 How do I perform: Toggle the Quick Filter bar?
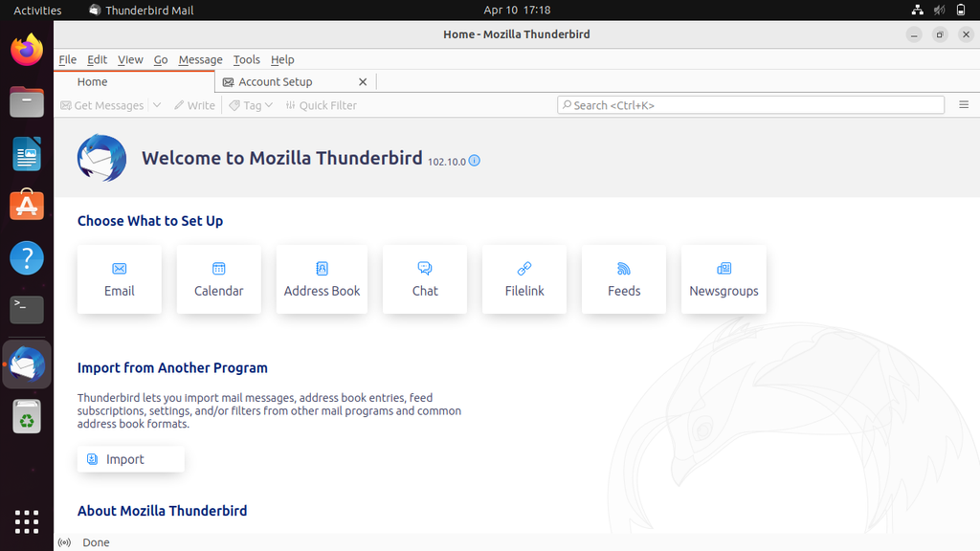pos(321,105)
